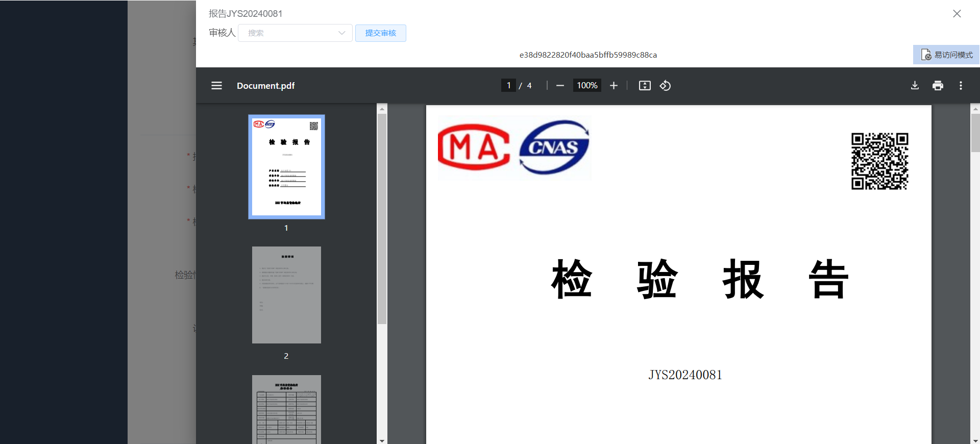Close the report JYS20240081 dialog

pyautogui.click(x=957, y=14)
